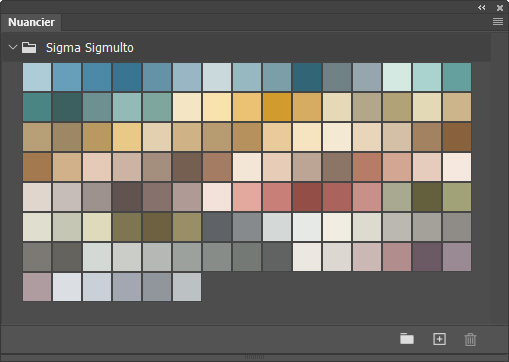
Task: Collapse the Sigma Sigmulto swatch group
Action: point(13,47)
